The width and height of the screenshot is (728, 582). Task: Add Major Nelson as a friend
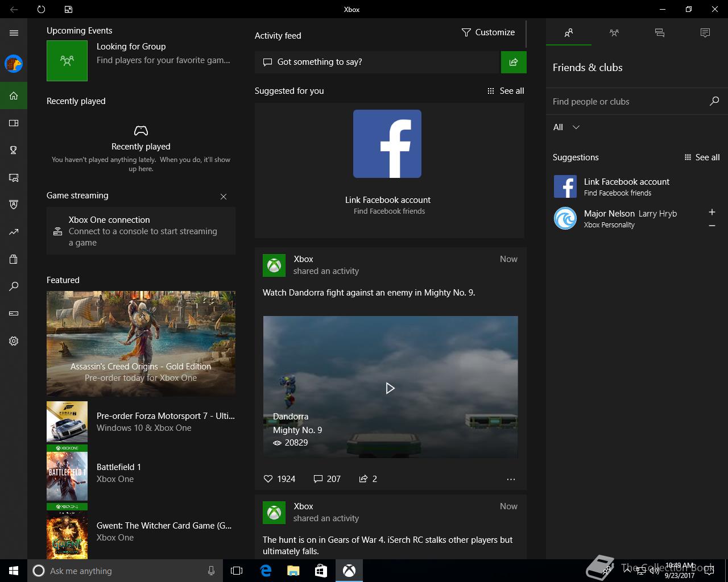point(712,212)
